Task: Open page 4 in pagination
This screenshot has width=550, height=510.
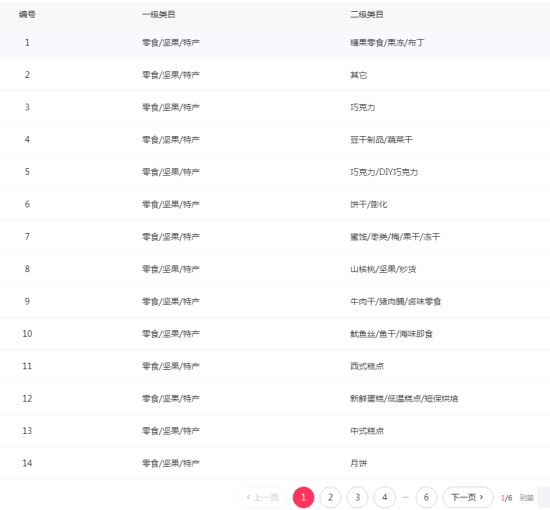Action: point(384,497)
